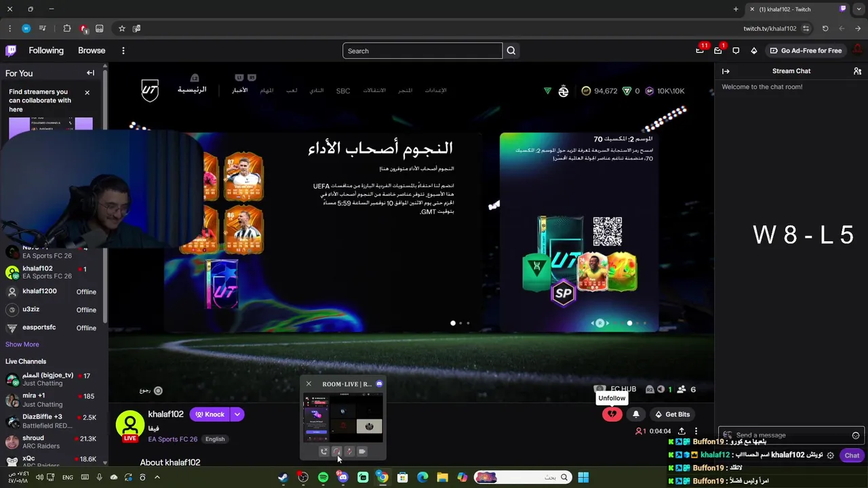Viewport: 868px width, 488px height.
Task: Collapse the Stream Chat panel
Action: (x=726, y=71)
